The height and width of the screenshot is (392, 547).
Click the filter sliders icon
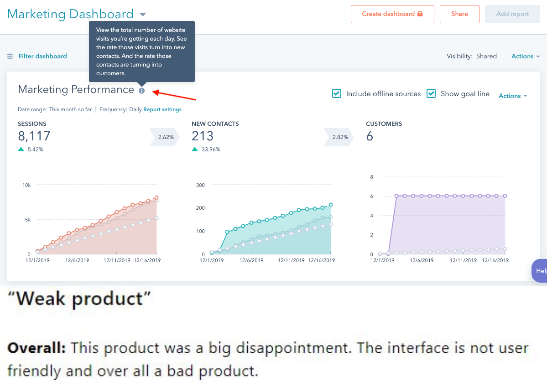pyautogui.click(x=10, y=57)
